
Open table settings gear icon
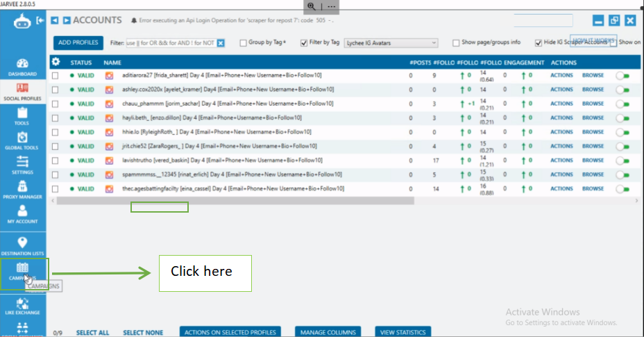pos(56,62)
